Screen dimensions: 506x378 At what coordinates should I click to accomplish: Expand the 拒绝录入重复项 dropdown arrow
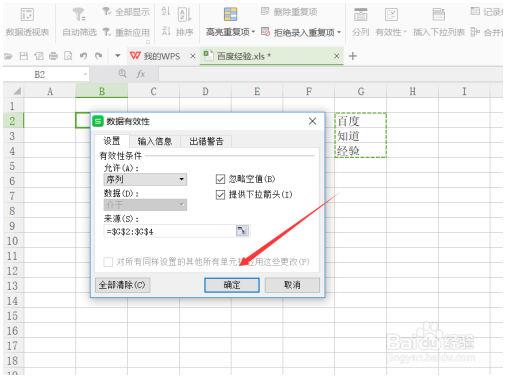tap(339, 32)
